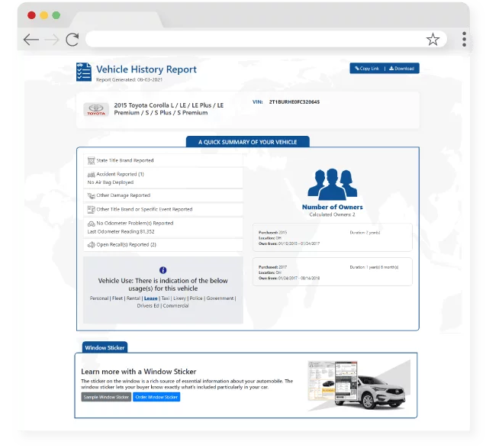
Task: Click the State Title Brand Reported icon
Action: point(91,160)
